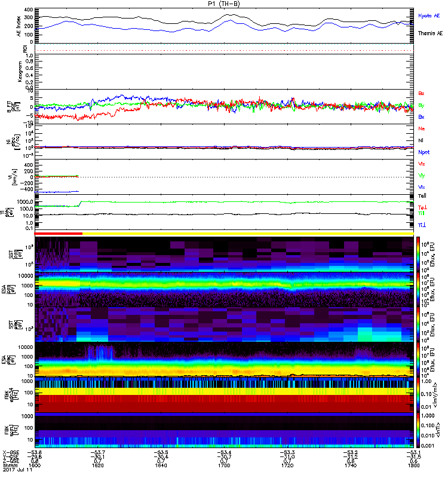Screen dimensions: 448x478
Task: Click the blue Bx legend label
Action: (x=421, y=117)
